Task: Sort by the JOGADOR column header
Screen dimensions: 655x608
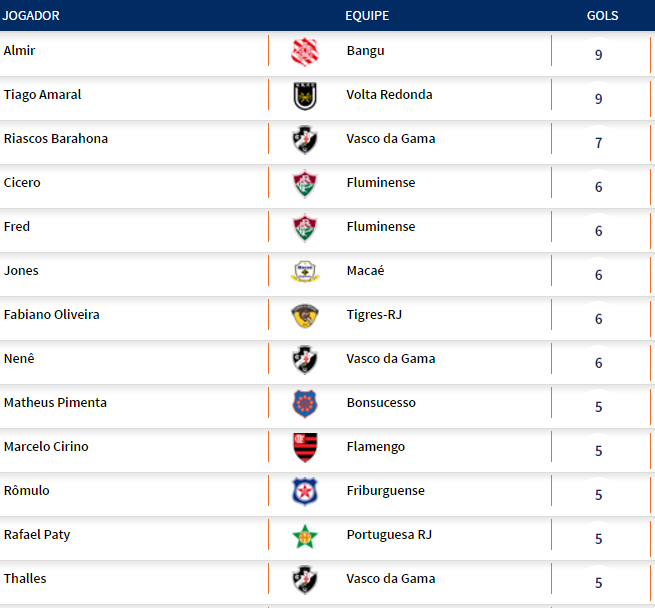Action: click(31, 16)
